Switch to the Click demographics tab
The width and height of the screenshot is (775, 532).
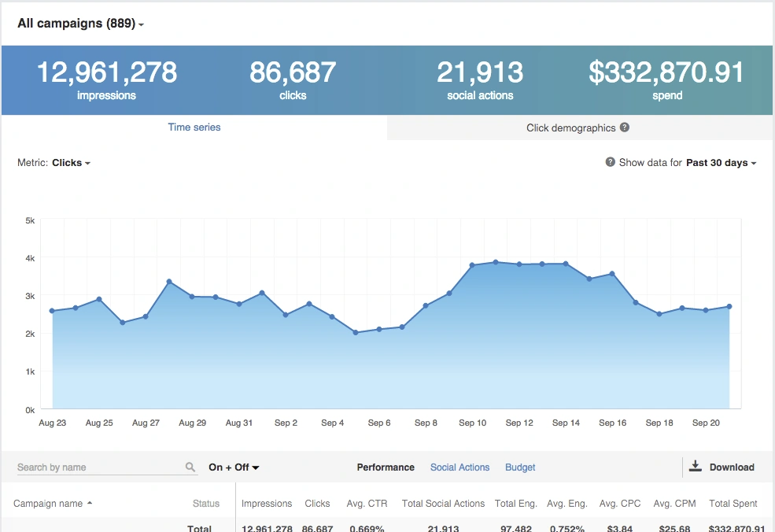click(572, 127)
